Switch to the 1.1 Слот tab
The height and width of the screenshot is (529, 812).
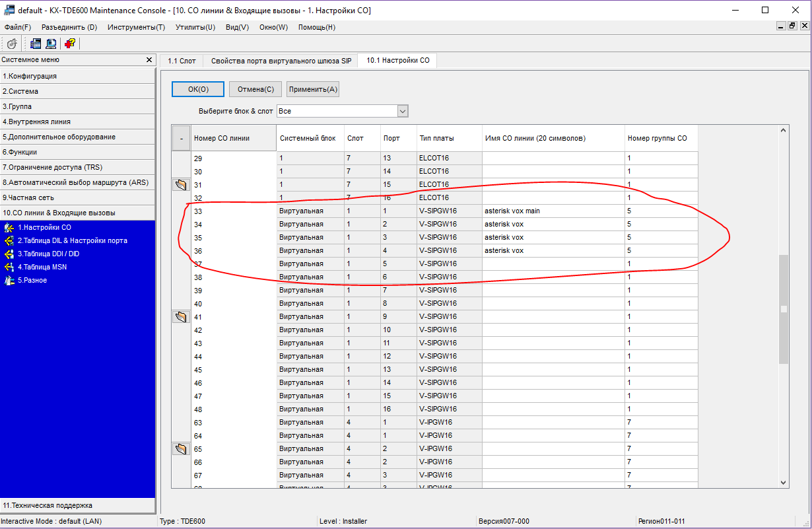click(x=182, y=61)
